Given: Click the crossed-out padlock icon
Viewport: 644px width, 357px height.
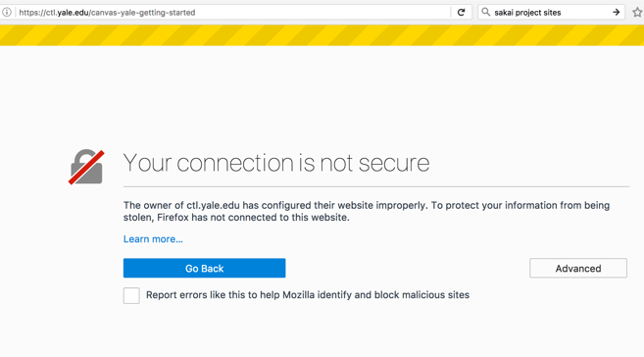Looking at the screenshot, I should (86, 167).
